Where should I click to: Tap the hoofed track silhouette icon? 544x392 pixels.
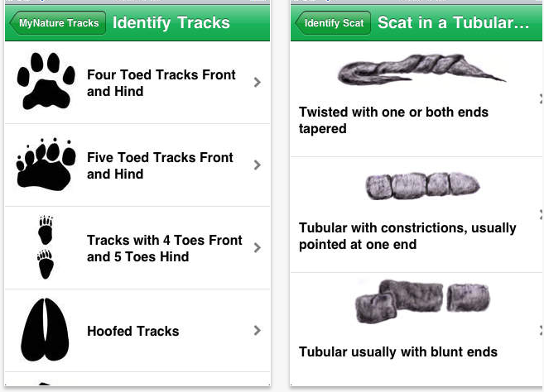45,330
